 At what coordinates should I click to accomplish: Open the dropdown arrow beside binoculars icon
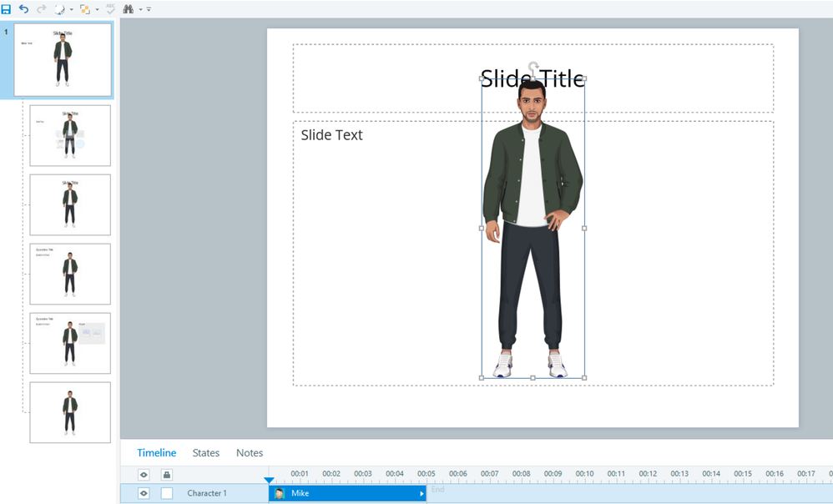coord(140,9)
